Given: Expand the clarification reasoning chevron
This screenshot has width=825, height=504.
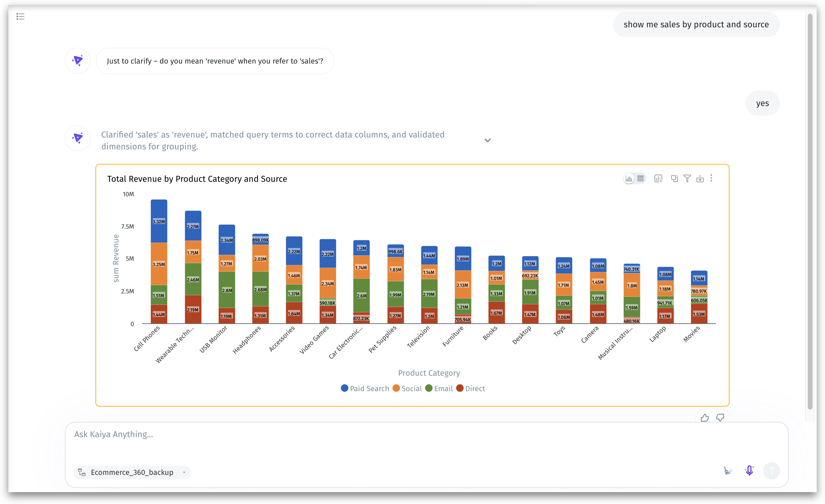Looking at the screenshot, I should pyautogui.click(x=488, y=140).
